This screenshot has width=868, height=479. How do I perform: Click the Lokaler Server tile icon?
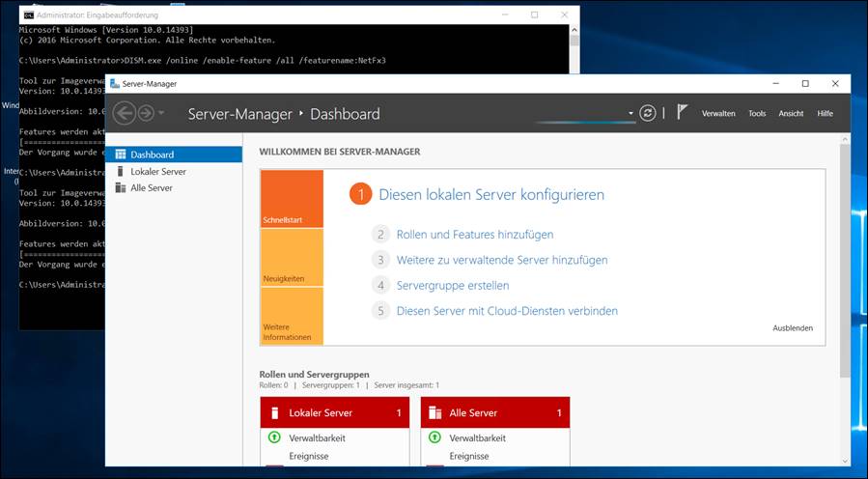274,412
